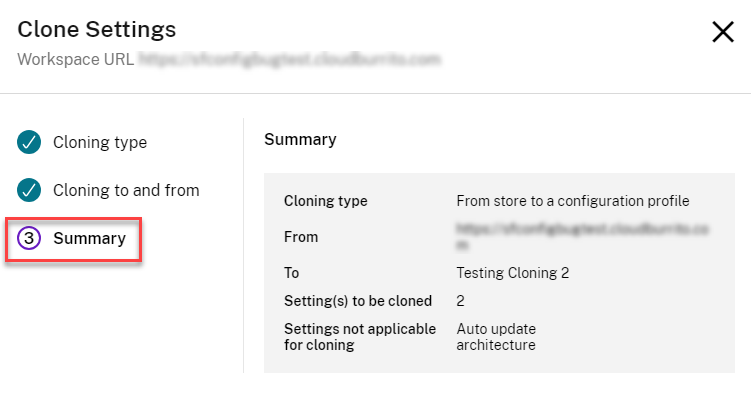Click the Clone Settings dialog title

coord(96,30)
